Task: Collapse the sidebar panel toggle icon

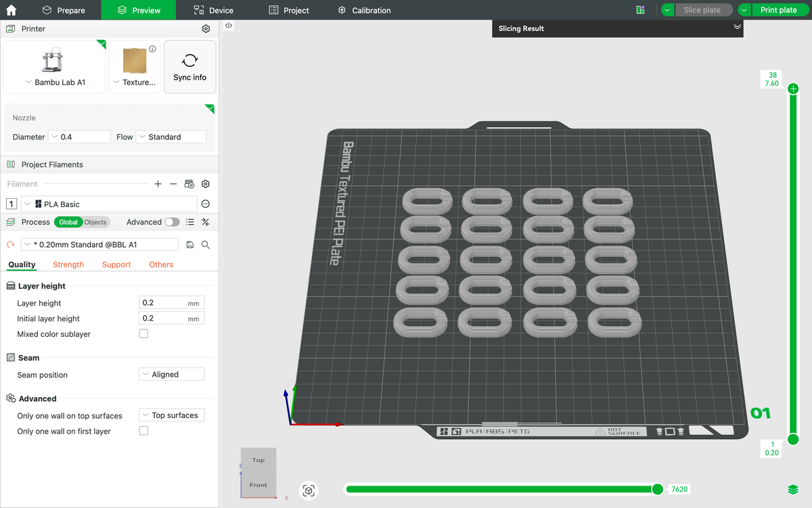Action: (229, 25)
